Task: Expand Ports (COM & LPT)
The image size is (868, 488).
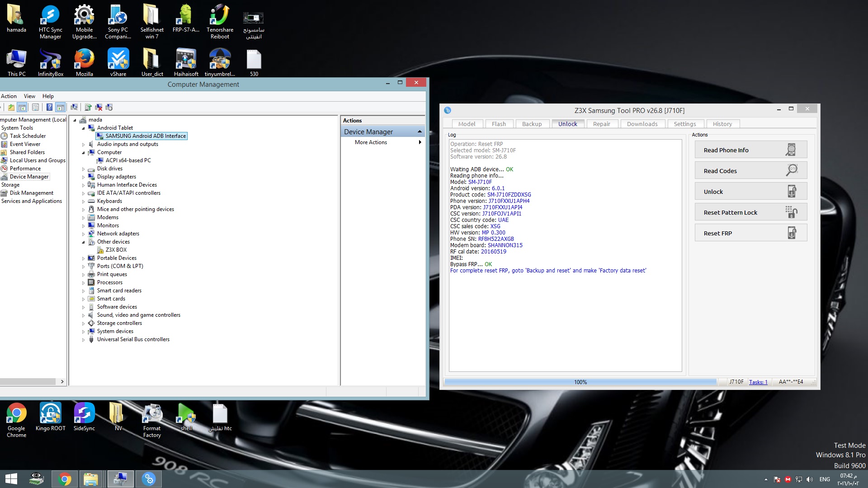Action: tap(83, 267)
